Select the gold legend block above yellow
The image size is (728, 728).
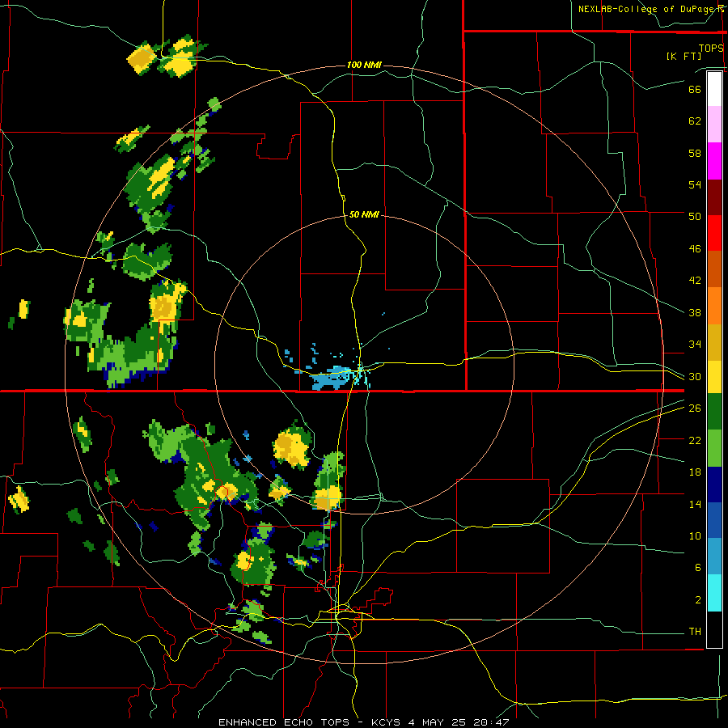click(714, 341)
